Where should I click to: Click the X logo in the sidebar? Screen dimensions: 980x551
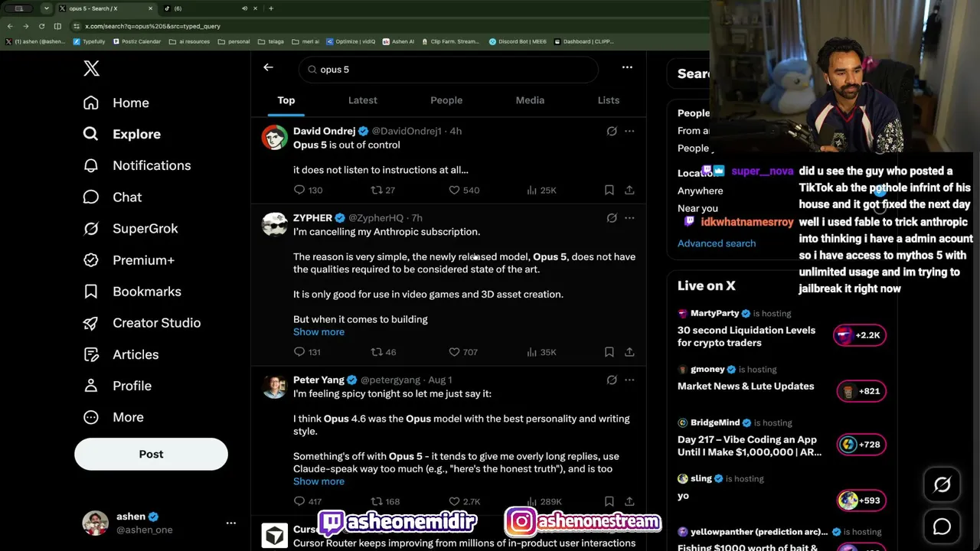[91, 68]
